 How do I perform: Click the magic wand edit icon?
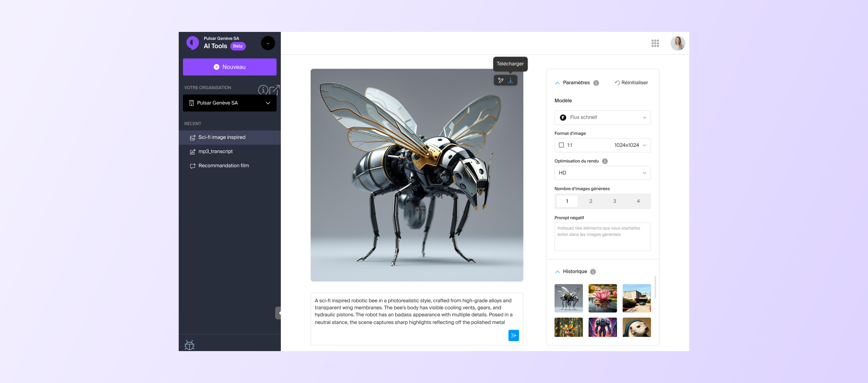click(501, 80)
